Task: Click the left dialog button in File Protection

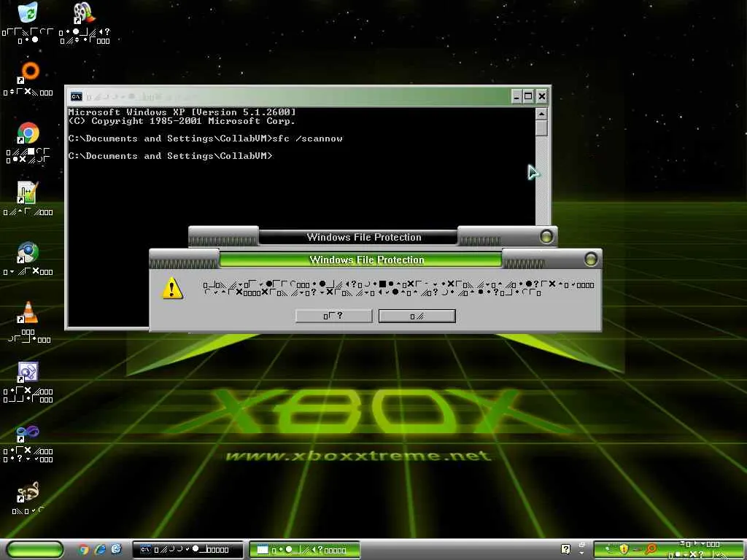Action: [333, 316]
